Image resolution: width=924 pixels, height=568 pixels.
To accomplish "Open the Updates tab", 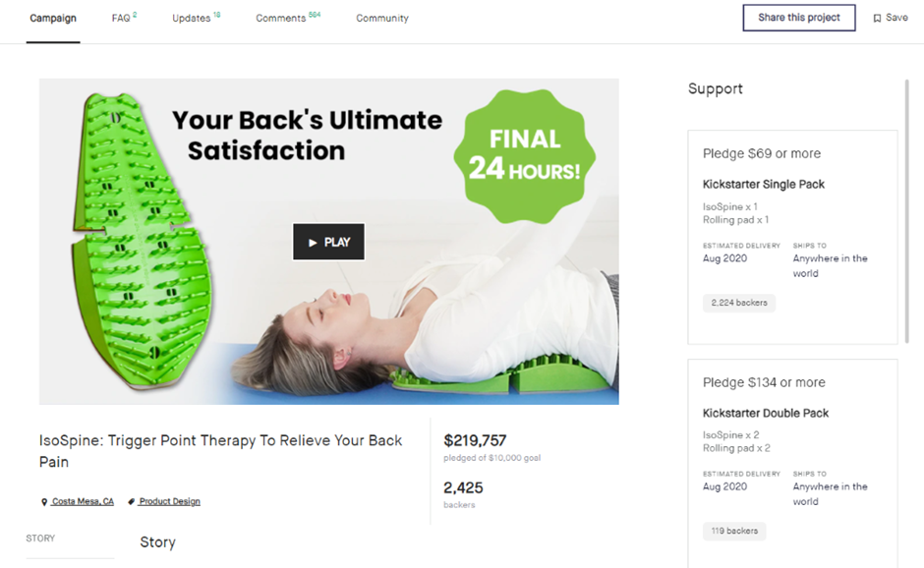I will tap(196, 19).
